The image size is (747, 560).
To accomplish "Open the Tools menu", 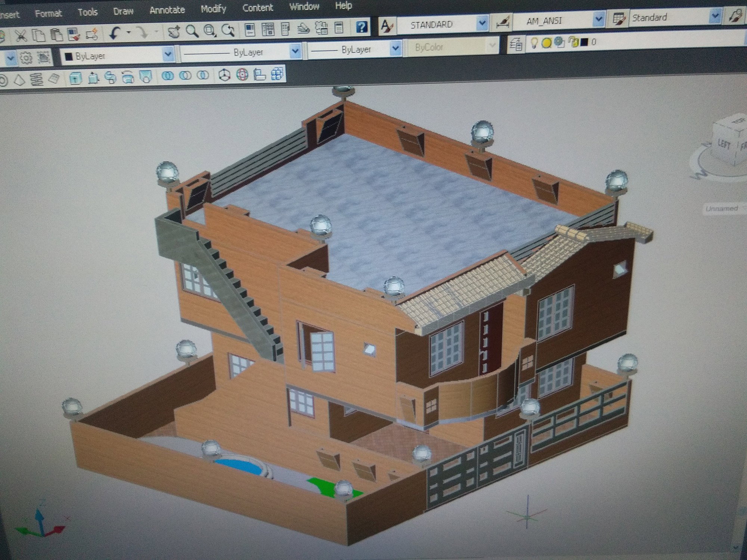I will (87, 12).
